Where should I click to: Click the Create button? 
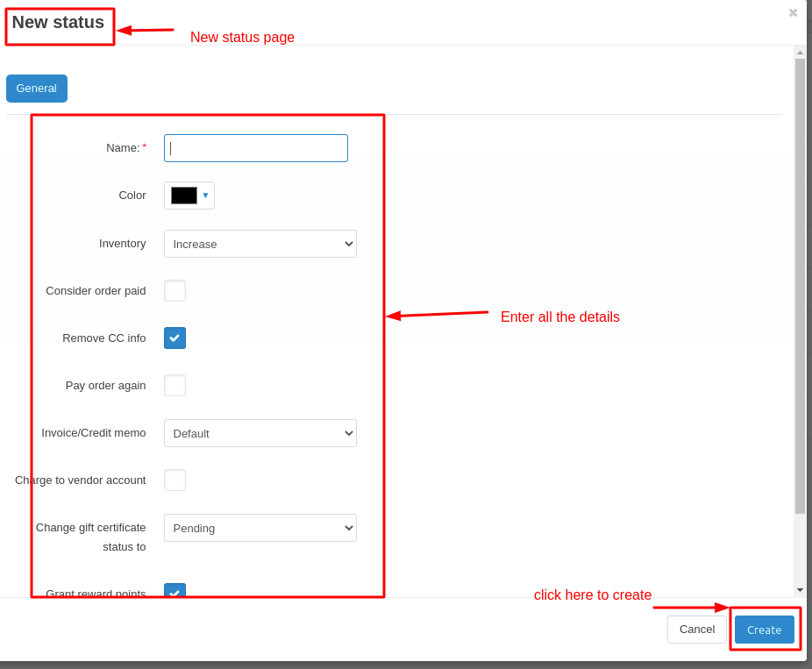[x=764, y=630]
